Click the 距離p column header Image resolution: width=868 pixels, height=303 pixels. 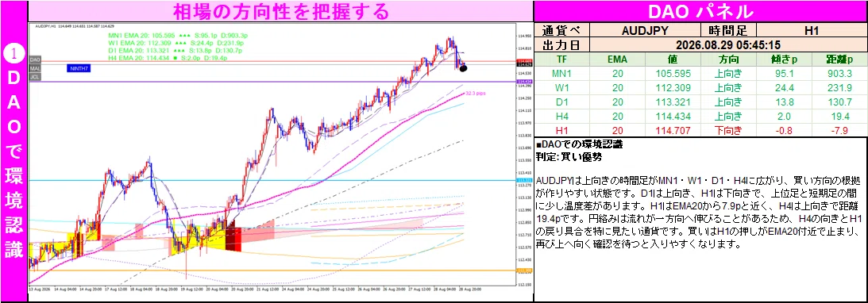(x=839, y=59)
